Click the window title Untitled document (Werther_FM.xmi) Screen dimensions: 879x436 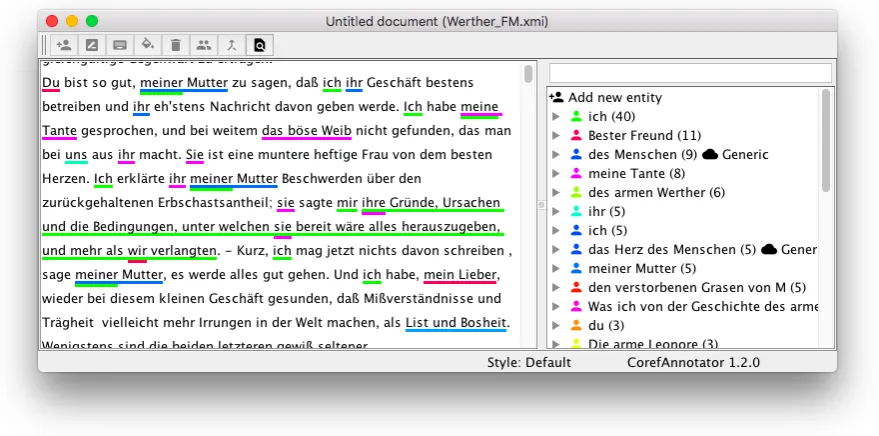[437, 21]
